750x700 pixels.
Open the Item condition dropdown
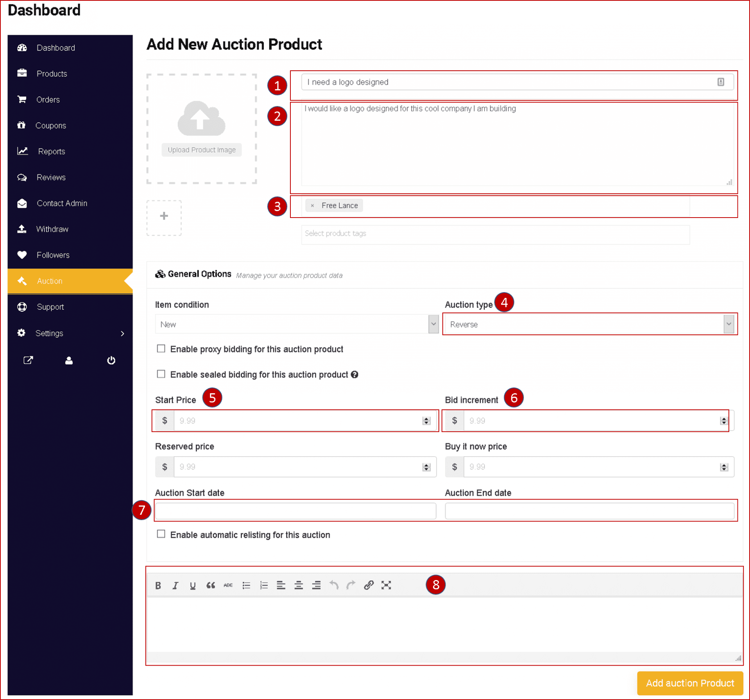coord(297,324)
